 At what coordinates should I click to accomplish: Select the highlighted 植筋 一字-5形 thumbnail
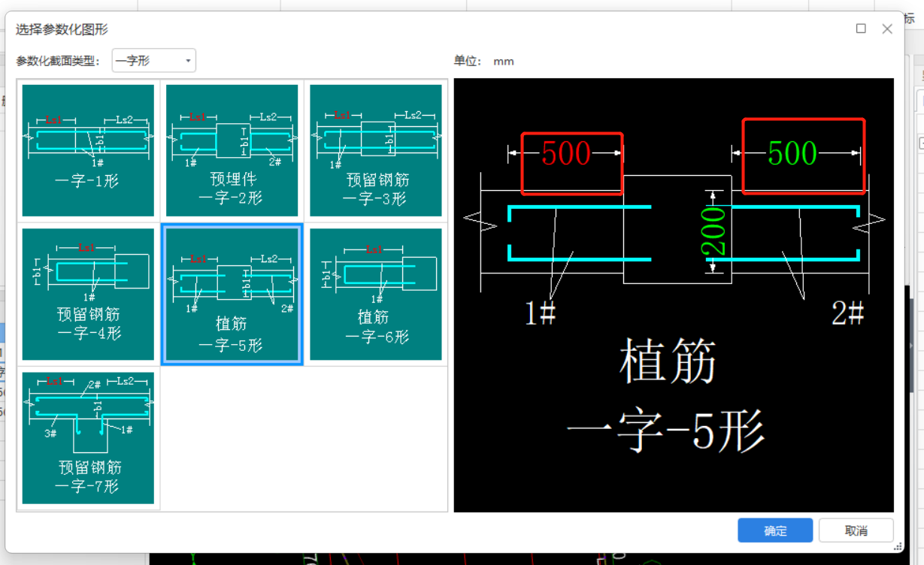click(232, 295)
